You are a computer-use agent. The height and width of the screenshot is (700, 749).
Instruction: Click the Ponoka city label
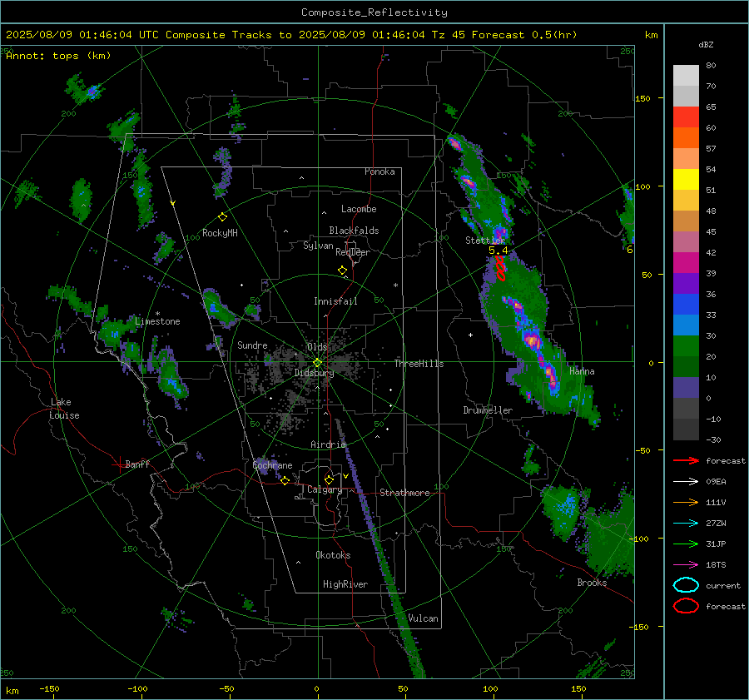click(379, 171)
